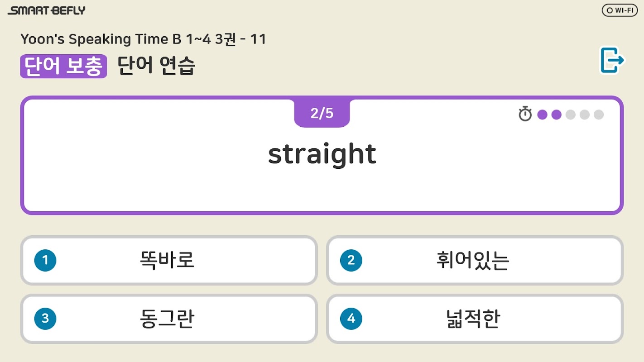Click the number 1 circle badge

click(x=45, y=260)
